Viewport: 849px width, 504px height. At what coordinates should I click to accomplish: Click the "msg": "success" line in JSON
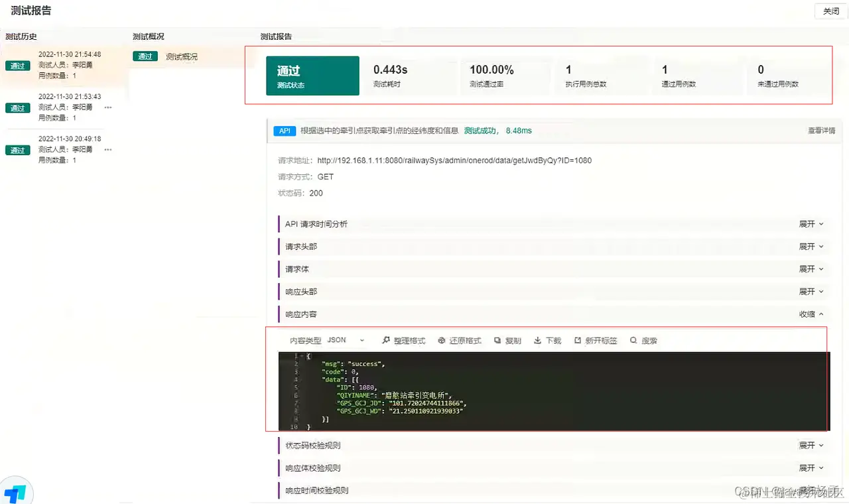[353, 364]
